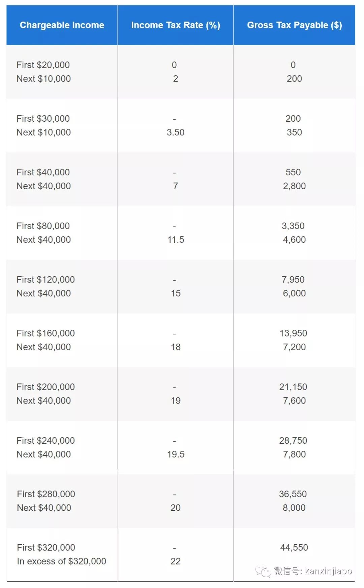The width and height of the screenshot is (364, 588).
Task: Click the 44,550 gross tax amount
Action: click(x=294, y=548)
